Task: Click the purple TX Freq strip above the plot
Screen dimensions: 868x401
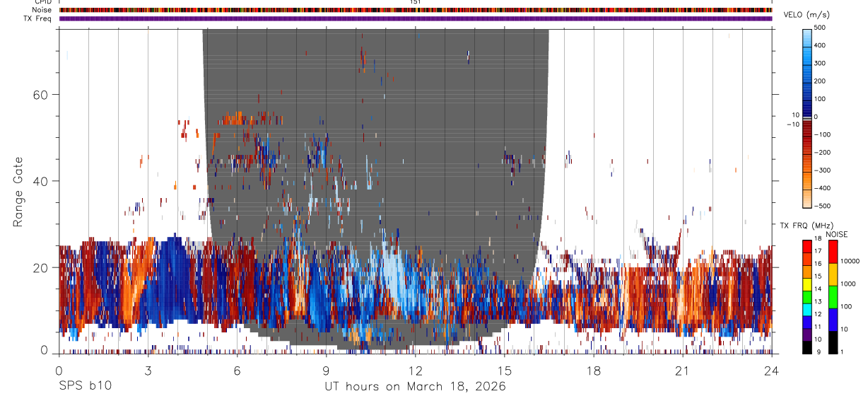Action: pyautogui.click(x=416, y=18)
